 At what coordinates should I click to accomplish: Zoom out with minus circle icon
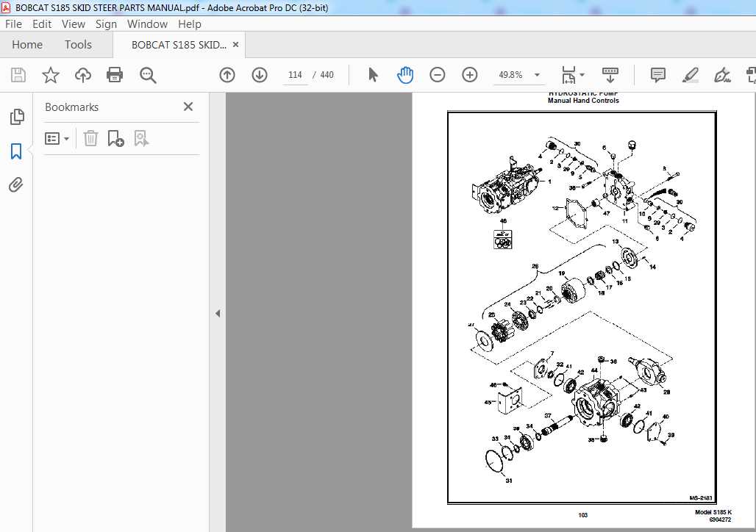click(x=438, y=75)
